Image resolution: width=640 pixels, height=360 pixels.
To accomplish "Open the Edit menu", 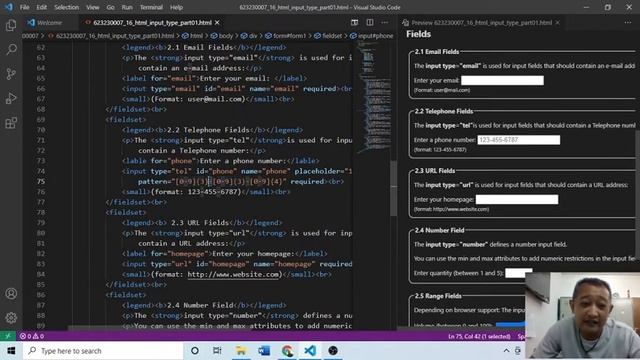I will [42, 7].
